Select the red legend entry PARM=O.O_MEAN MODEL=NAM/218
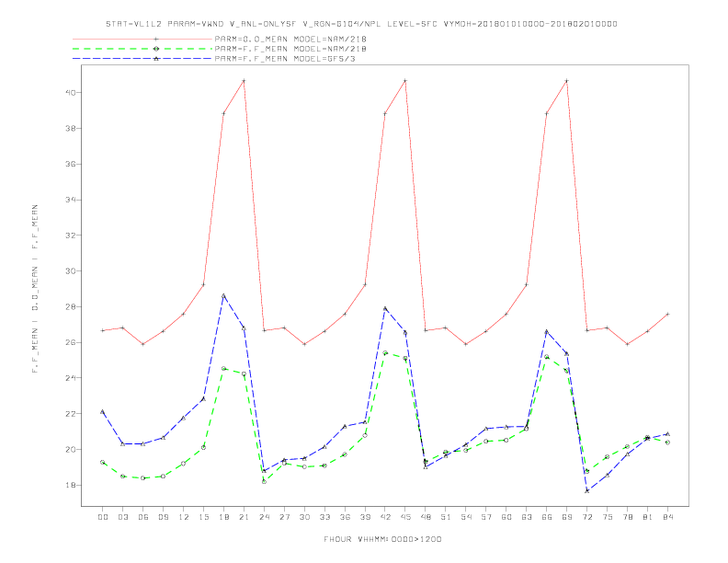728x563 pixels. point(290,39)
